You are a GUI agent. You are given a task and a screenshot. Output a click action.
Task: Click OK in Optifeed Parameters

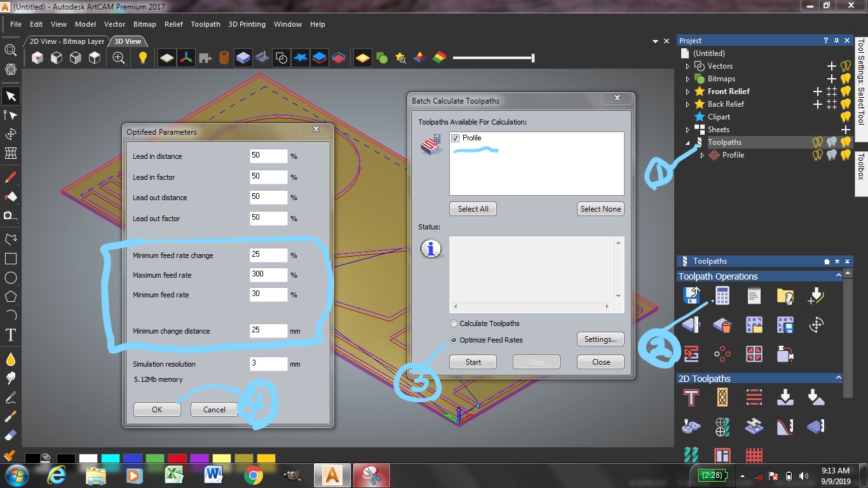pyautogui.click(x=157, y=410)
